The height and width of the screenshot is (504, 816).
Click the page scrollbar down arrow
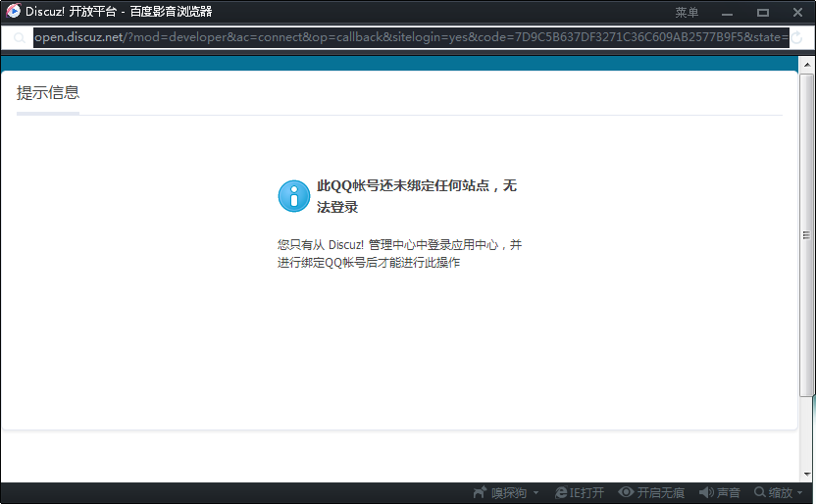807,475
